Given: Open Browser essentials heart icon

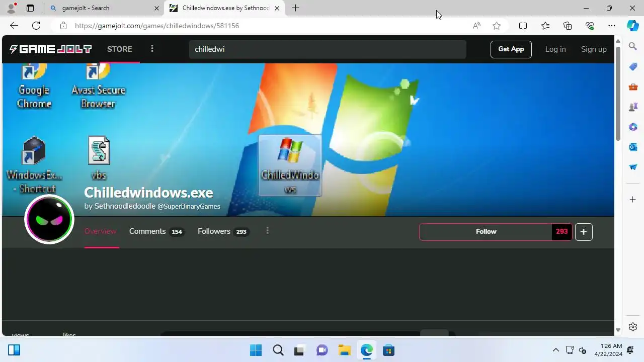Looking at the screenshot, I should [x=590, y=26].
